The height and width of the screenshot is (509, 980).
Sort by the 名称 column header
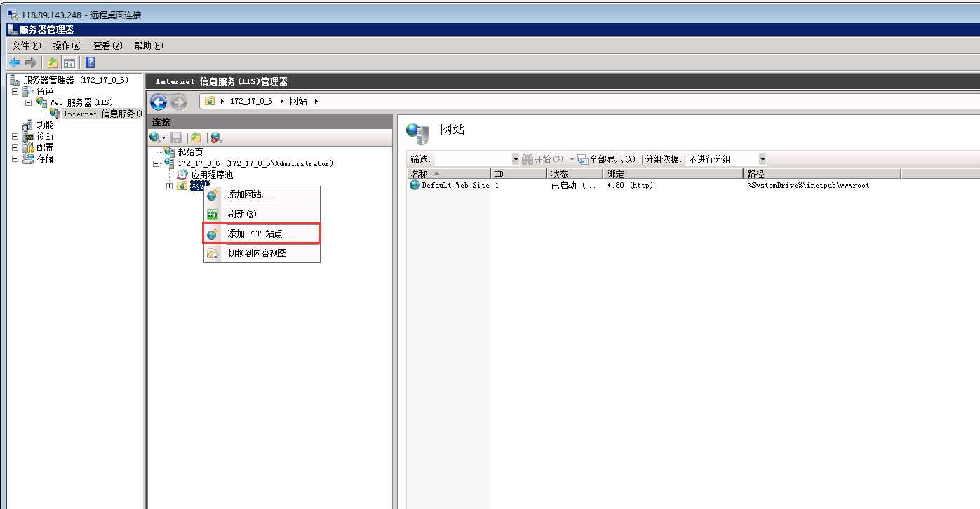click(449, 174)
